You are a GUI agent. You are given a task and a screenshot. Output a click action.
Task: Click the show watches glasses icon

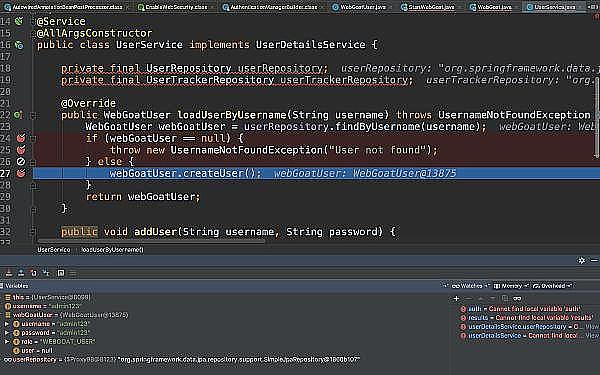click(517, 298)
